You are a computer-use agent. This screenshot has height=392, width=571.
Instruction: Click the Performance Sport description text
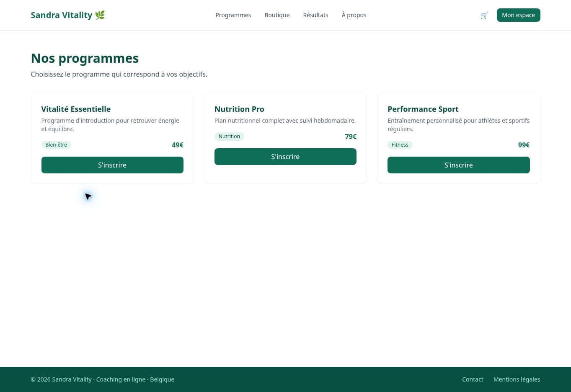[458, 125]
